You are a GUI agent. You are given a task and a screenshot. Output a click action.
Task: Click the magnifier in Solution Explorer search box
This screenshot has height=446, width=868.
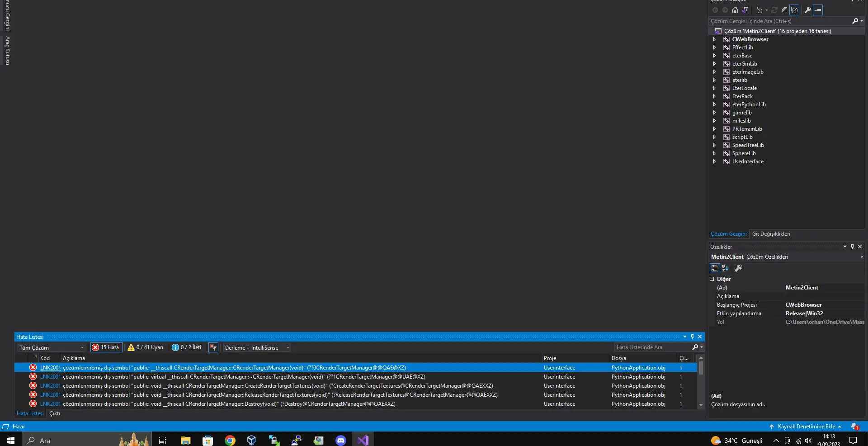855,21
